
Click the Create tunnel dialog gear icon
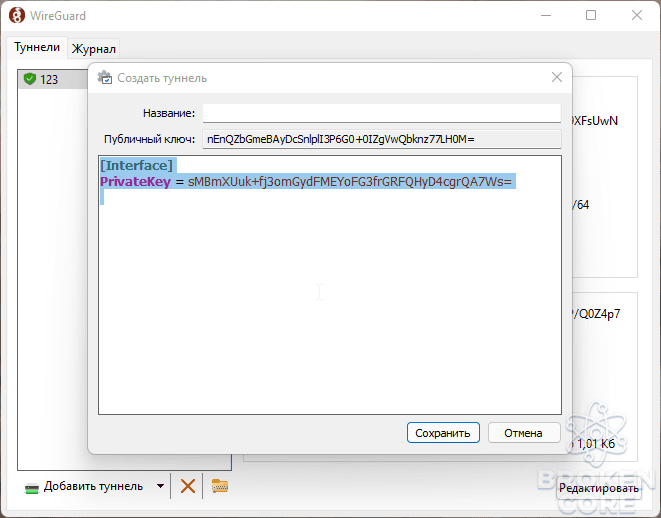105,78
